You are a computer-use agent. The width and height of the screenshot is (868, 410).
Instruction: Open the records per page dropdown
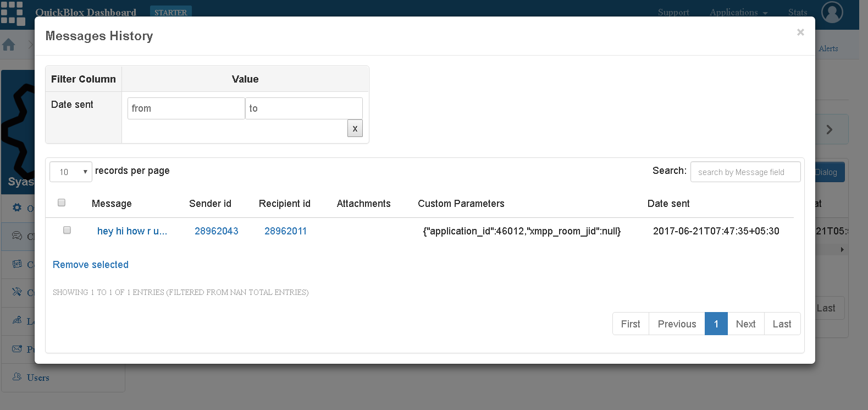[x=71, y=172]
